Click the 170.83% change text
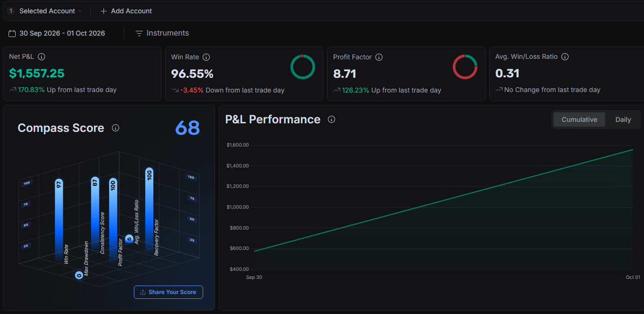The image size is (644, 314). point(31,90)
